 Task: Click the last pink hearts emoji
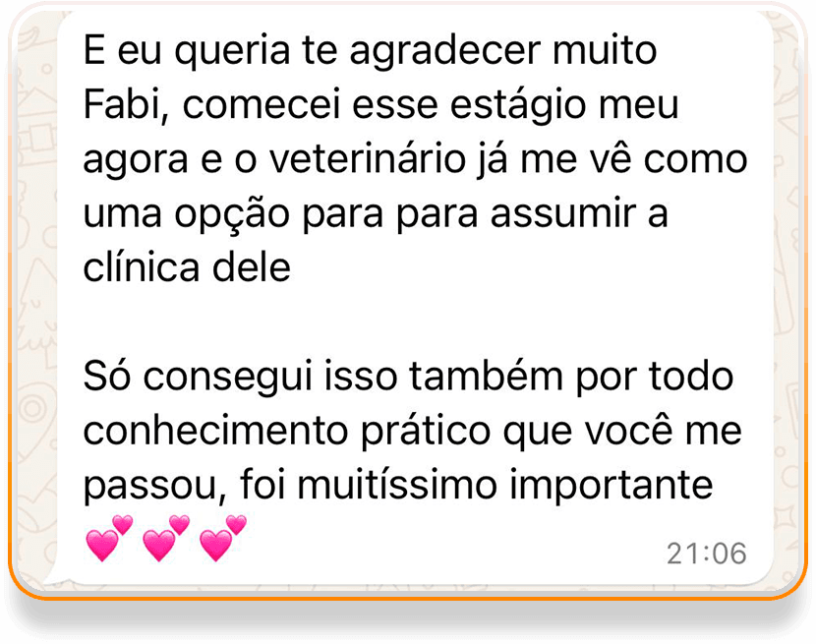point(222,538)
